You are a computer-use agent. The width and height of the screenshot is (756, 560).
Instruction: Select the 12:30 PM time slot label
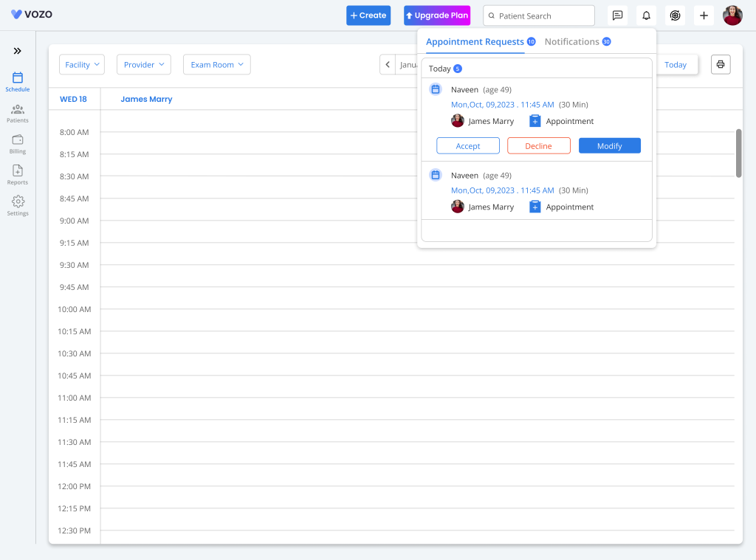pos(75,530)
